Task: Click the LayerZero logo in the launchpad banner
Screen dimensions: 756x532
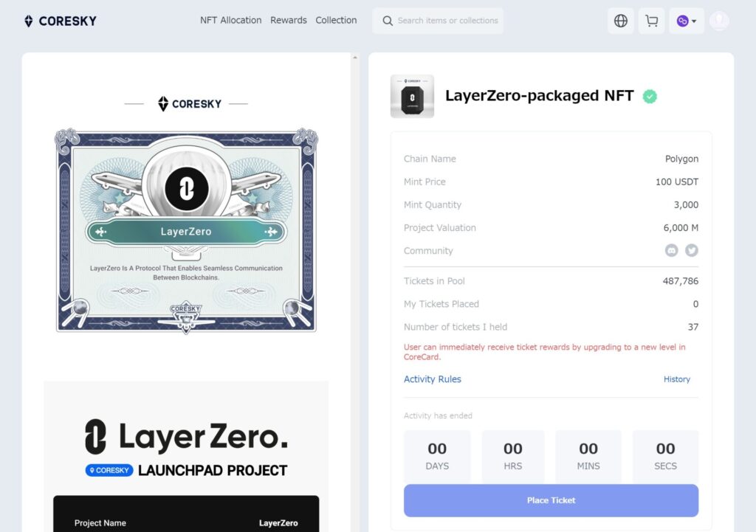Action: (186, 437)
